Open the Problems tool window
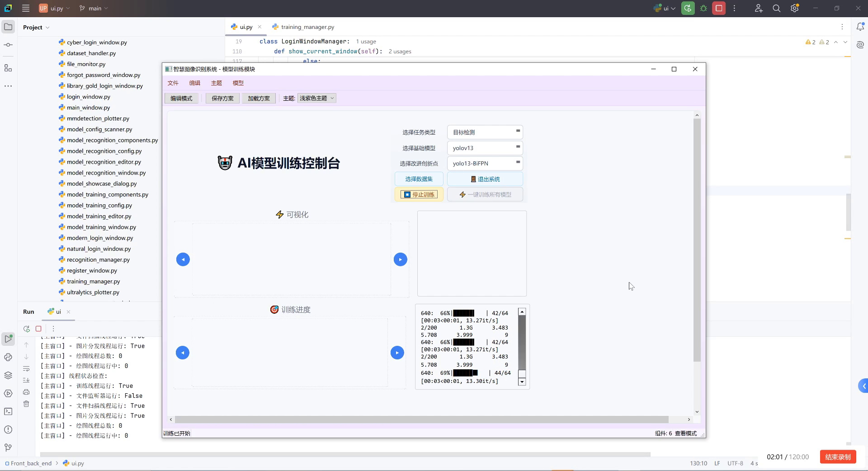The width and height of the screenshot is (868, 471). (8, 429)
